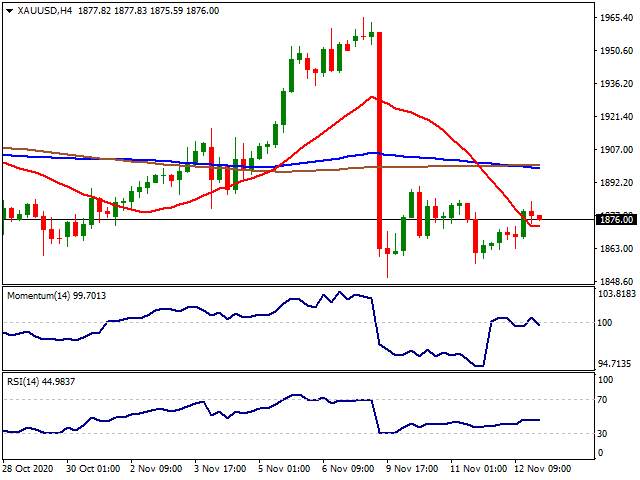The width and height of the screenshot is (640, 480).
Task: Click the Momentum(14) 99.7013 indicator label
Action: (x=56, y=296)
